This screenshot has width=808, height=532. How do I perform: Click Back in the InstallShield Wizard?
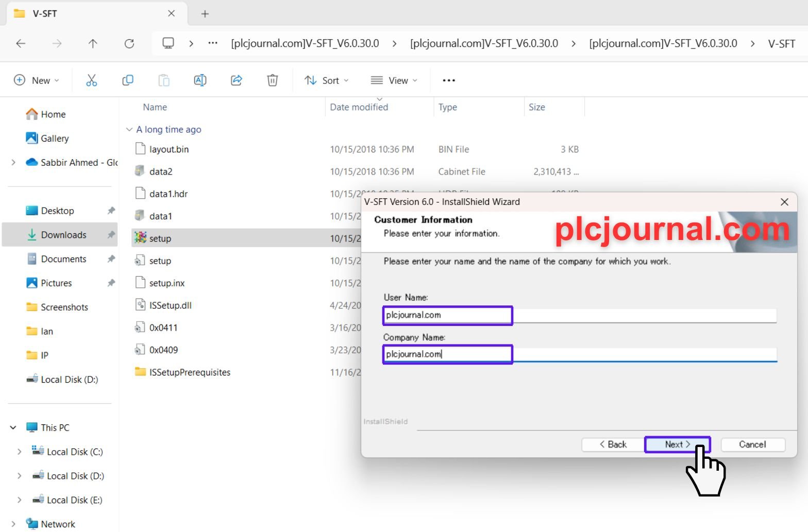613,444
